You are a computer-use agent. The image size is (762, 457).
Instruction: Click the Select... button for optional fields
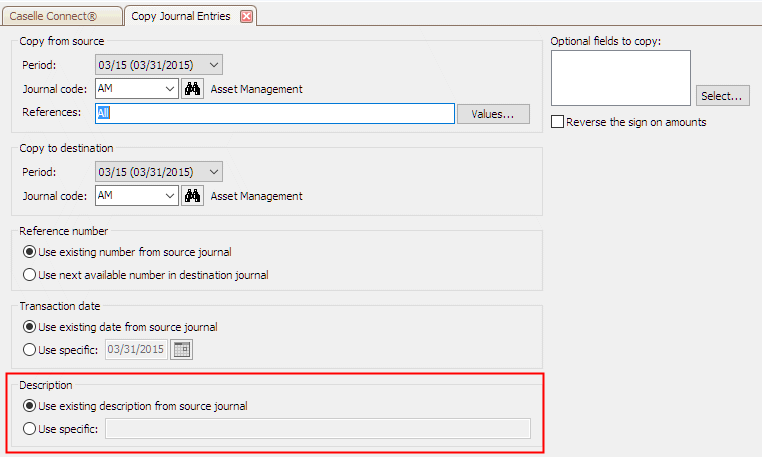(722, 96)
